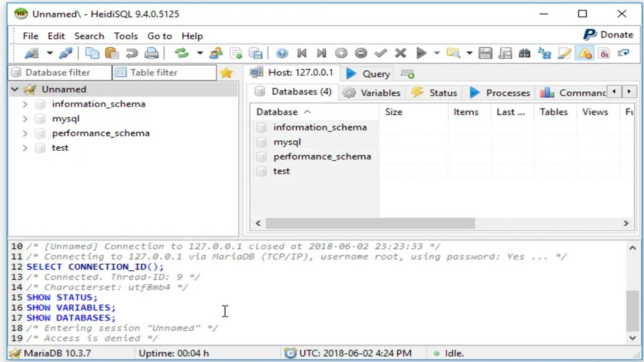The width and height of the screenshot is (644, 362).
Task: Click the Cancel editing X icon
Action: [x=400, y=54]
